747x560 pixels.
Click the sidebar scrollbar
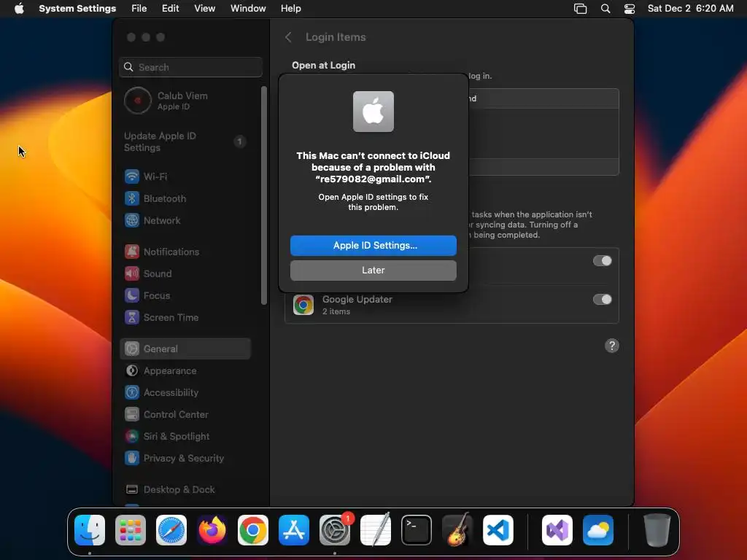click(263, 195)
